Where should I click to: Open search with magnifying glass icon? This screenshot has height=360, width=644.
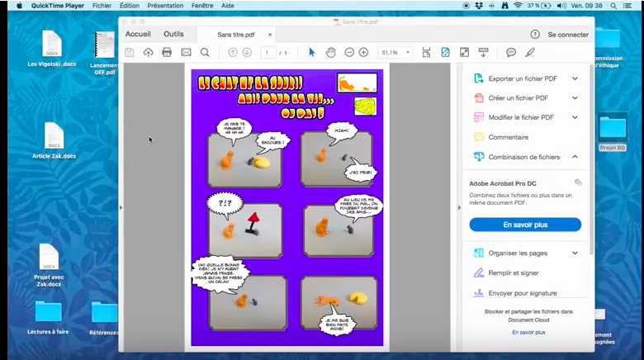[x=205, y=52]
